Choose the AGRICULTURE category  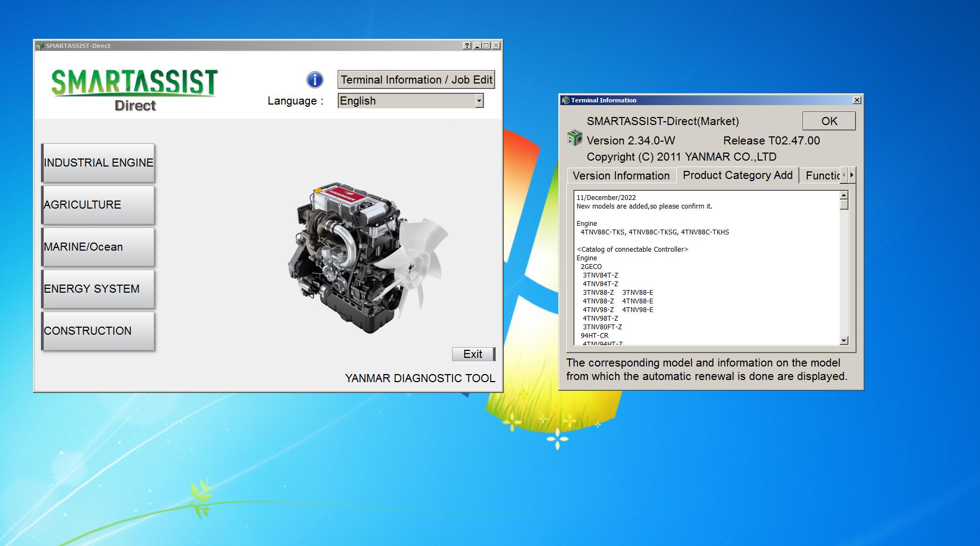[98, 204]
